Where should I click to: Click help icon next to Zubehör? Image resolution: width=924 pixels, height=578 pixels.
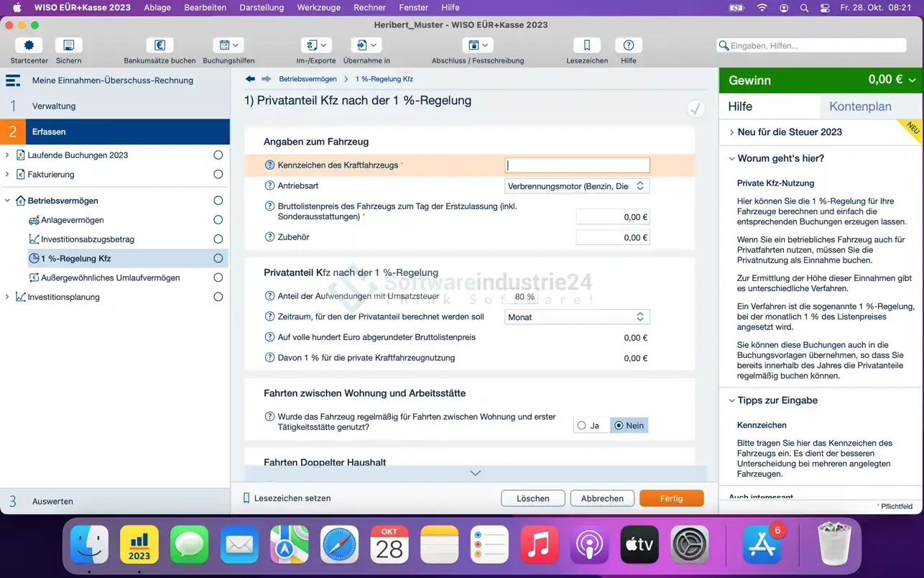click(x=270, y=237)
